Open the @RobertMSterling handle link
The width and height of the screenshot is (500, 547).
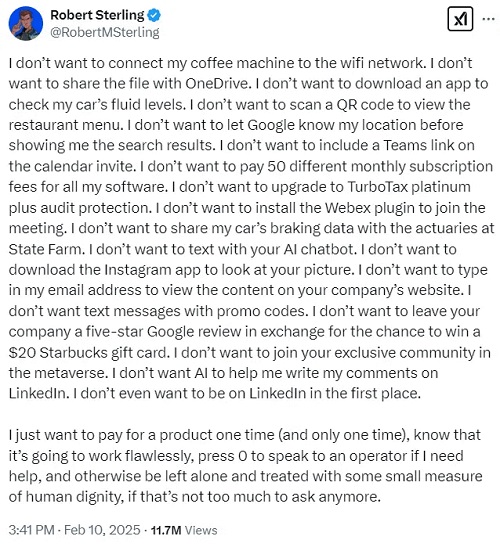point(105,32)
